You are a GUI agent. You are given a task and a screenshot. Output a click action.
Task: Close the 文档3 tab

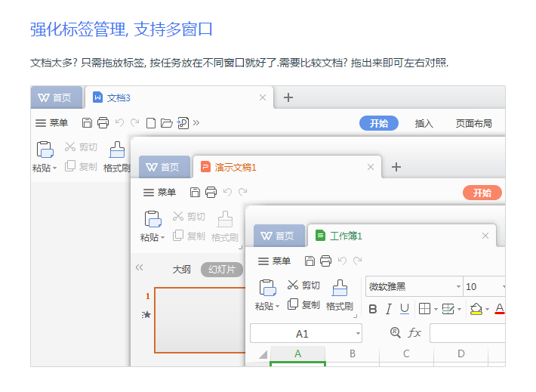click(263, 98)
